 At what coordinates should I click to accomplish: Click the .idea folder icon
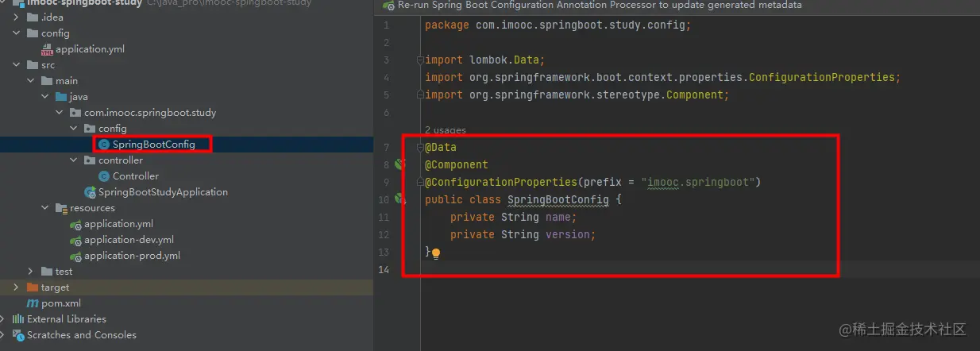pos(32,17)
